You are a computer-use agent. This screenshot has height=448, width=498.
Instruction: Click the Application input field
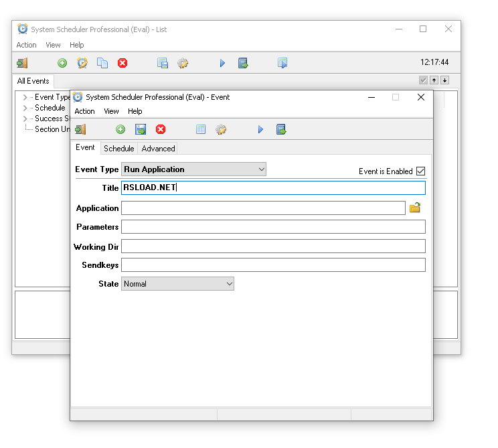(263, 208)
